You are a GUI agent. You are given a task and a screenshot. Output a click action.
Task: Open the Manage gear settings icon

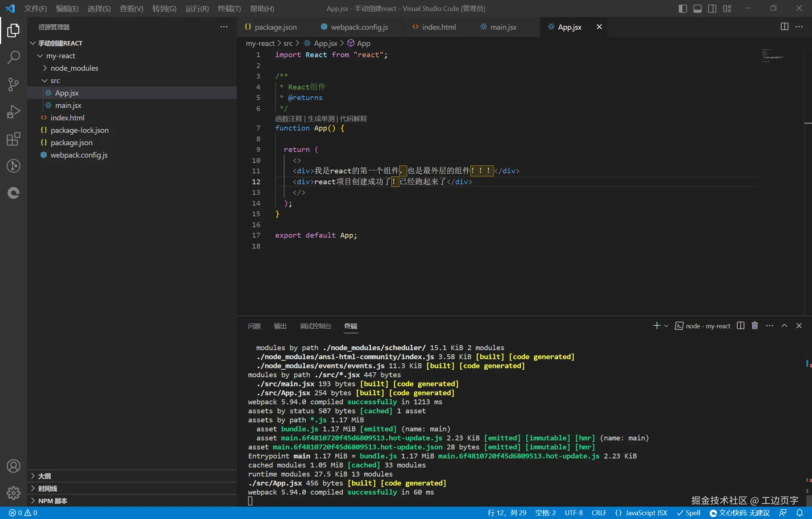[x=14, y=493]
